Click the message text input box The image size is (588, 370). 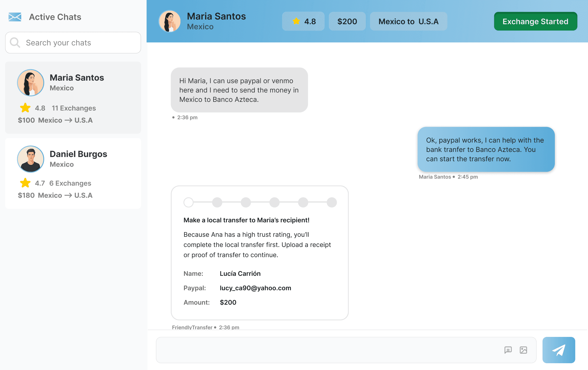pos(326,350)
